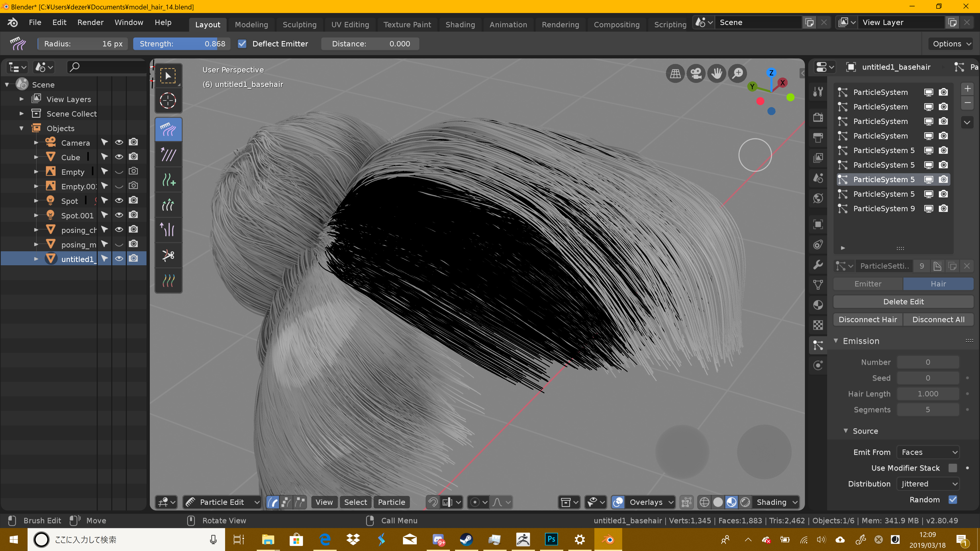Viewport: 980px width, 551px height.
Task: Open the Edit menu
Action: pyautogui.click(x=59, y=22)
